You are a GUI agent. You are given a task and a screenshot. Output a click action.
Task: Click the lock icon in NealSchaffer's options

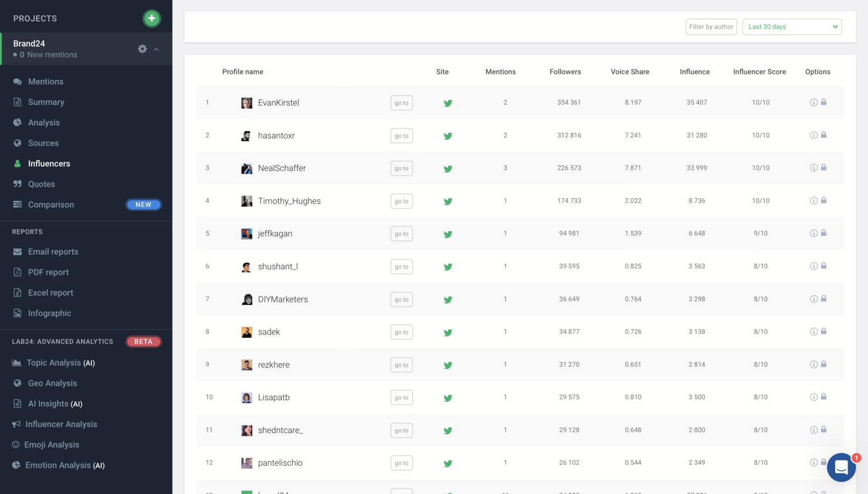pos(823,167)
